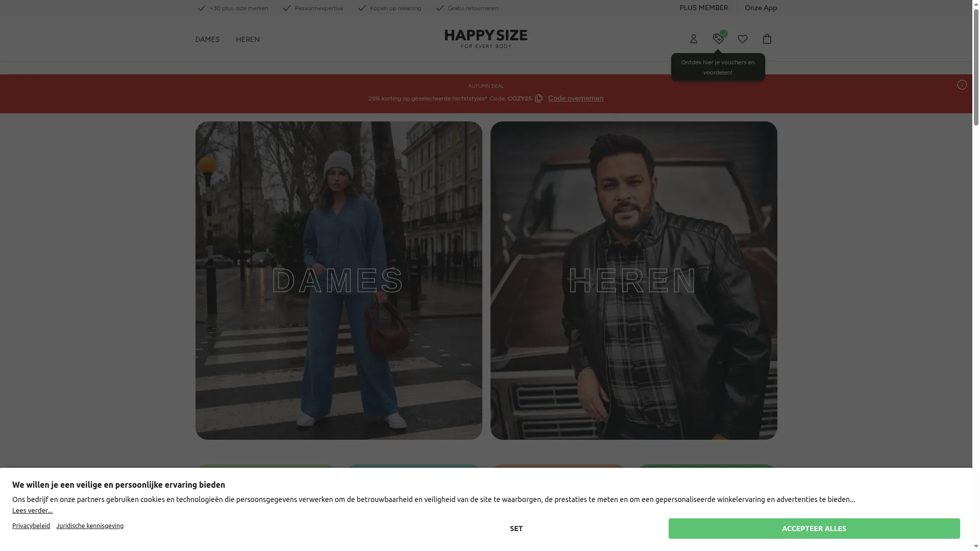Click the SET cookie settings button
This screenshot has height=551, width=980.
pyautogui.click(x=516, y=529)
